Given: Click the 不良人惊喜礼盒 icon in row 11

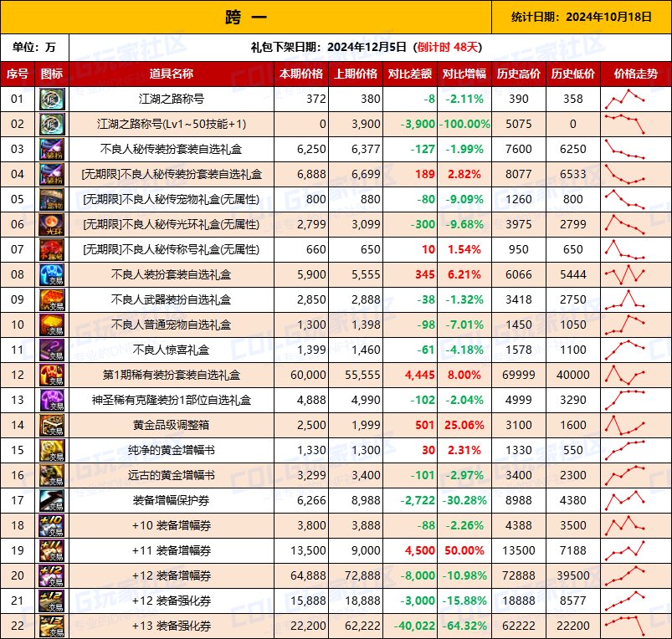Looking at the screenshot, I should (52, 350).
